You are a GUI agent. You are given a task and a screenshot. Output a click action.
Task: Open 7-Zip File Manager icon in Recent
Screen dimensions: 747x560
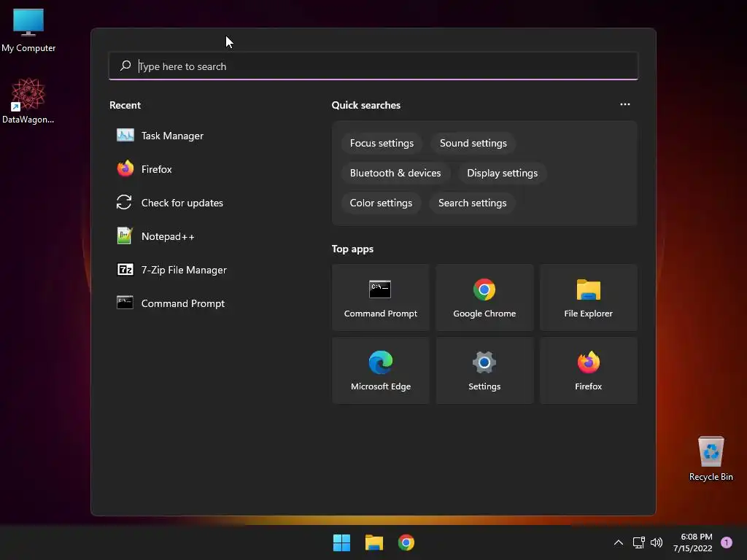click(x=125, y=270)
